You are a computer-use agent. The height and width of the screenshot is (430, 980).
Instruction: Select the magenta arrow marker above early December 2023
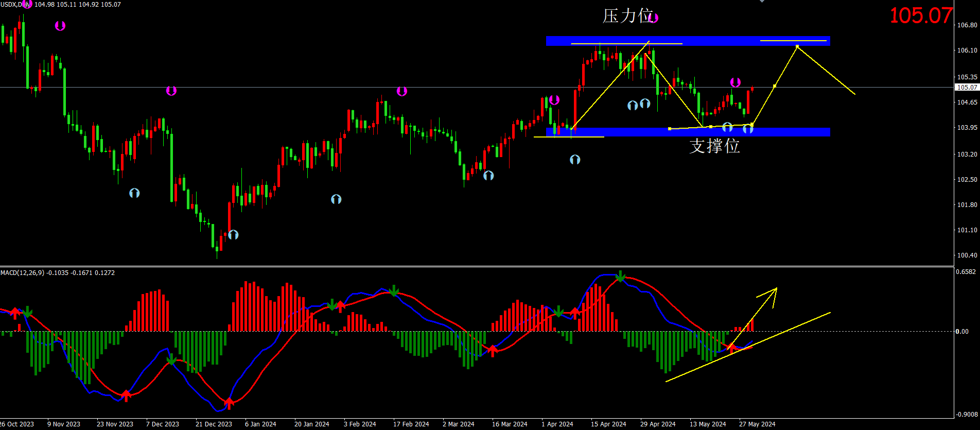pyautogui.click(x=171, y=91)
